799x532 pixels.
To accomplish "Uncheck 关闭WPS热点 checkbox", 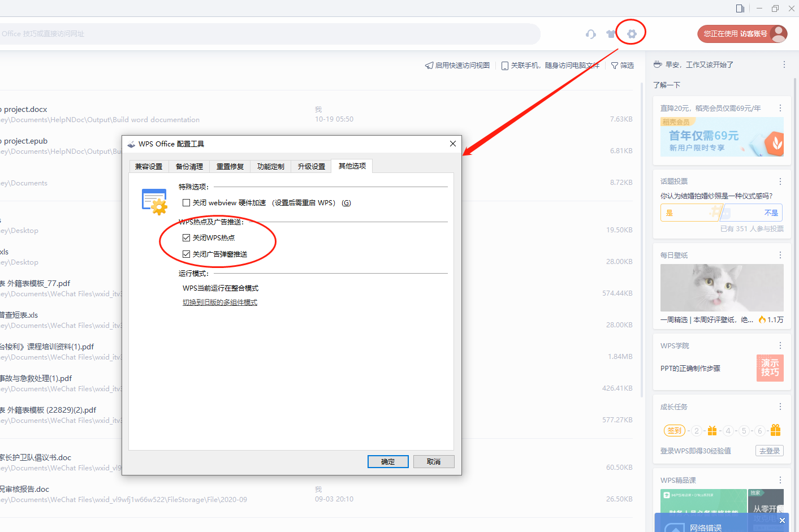I will [186, 237].
